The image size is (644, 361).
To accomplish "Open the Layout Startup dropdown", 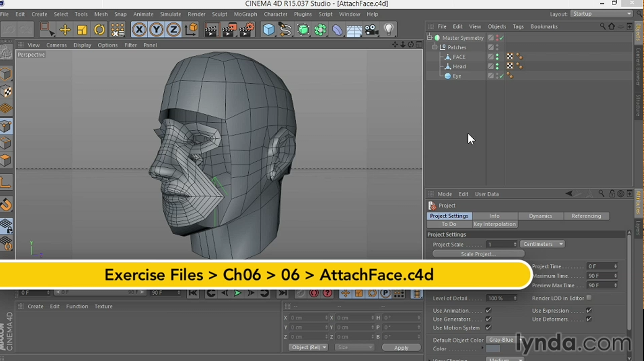I will [601, 14].
